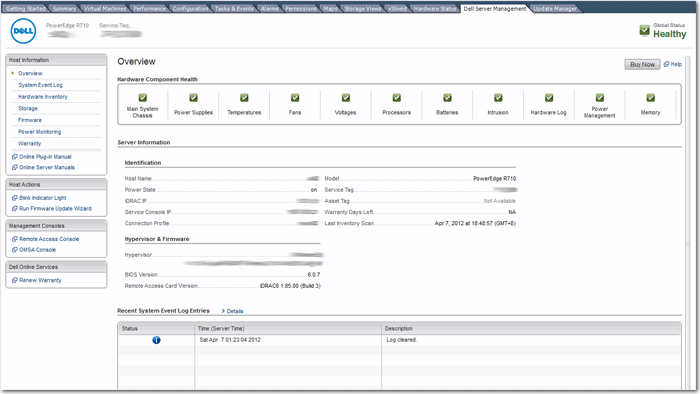Open the Online Server Manuals link
Viewport: 700px width, 394px height.
tap(47, 167)
